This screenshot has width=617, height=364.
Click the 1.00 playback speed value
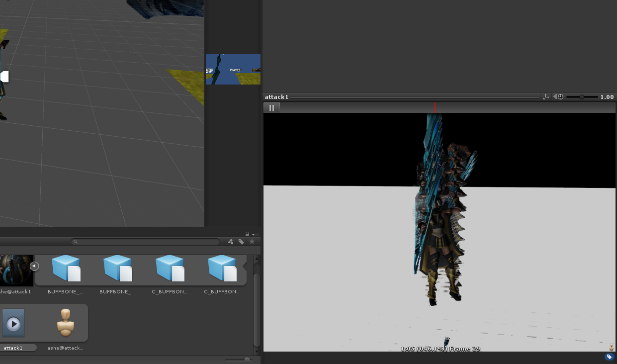point(607,97)
